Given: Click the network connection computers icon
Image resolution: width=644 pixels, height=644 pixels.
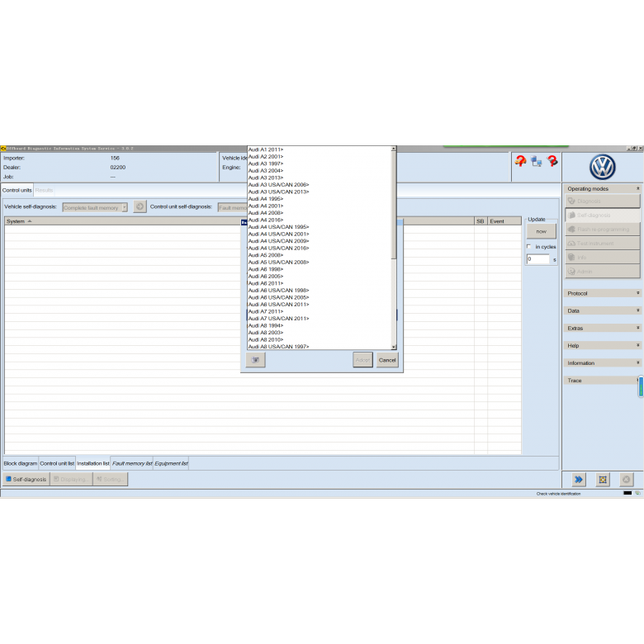Looking at the screenshot, I should click(x=536, y=161).
